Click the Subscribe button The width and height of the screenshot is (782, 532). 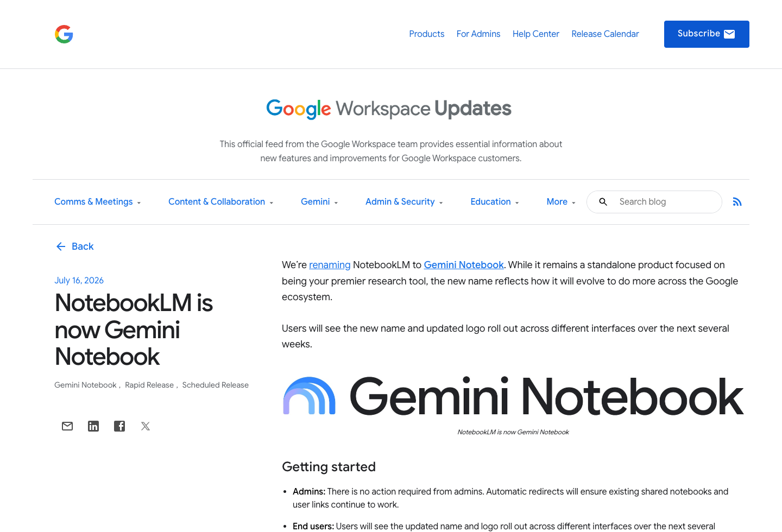pos(707,34)
